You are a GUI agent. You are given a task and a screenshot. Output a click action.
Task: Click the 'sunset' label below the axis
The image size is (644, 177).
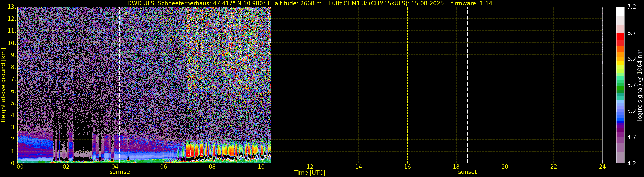click(x=467, y=172)
